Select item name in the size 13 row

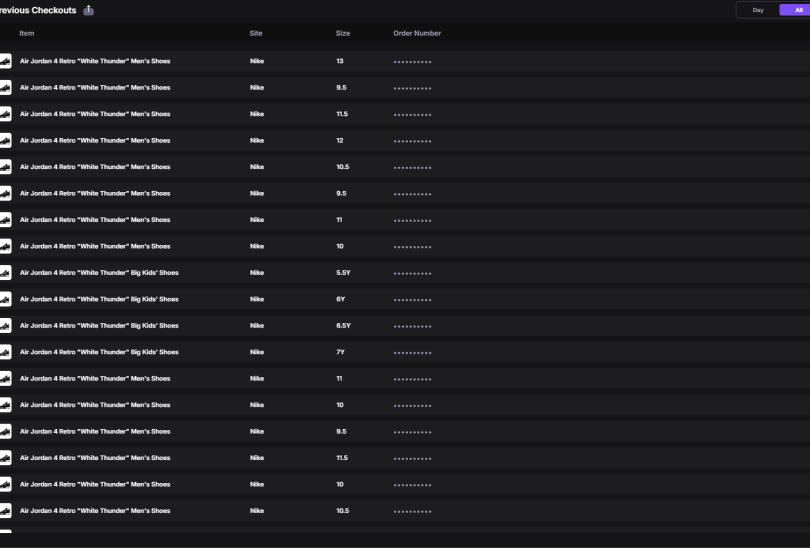coord(95,61)
